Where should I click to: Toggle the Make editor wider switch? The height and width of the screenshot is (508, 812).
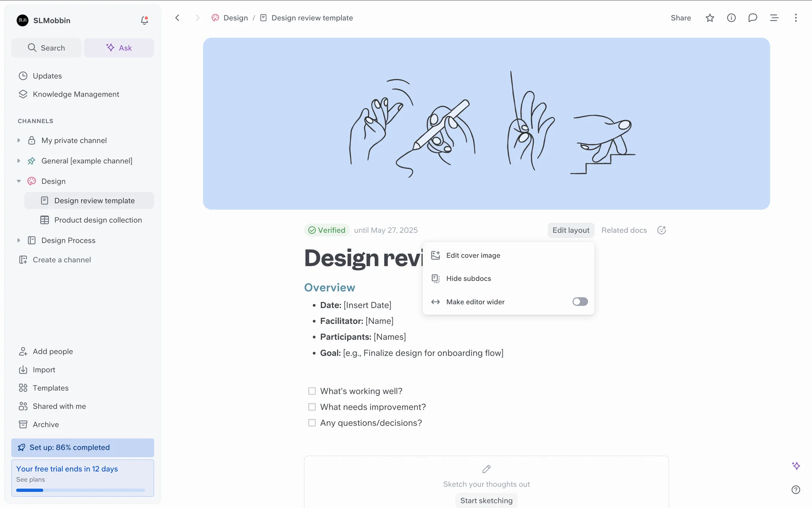(x=580, y=301)
